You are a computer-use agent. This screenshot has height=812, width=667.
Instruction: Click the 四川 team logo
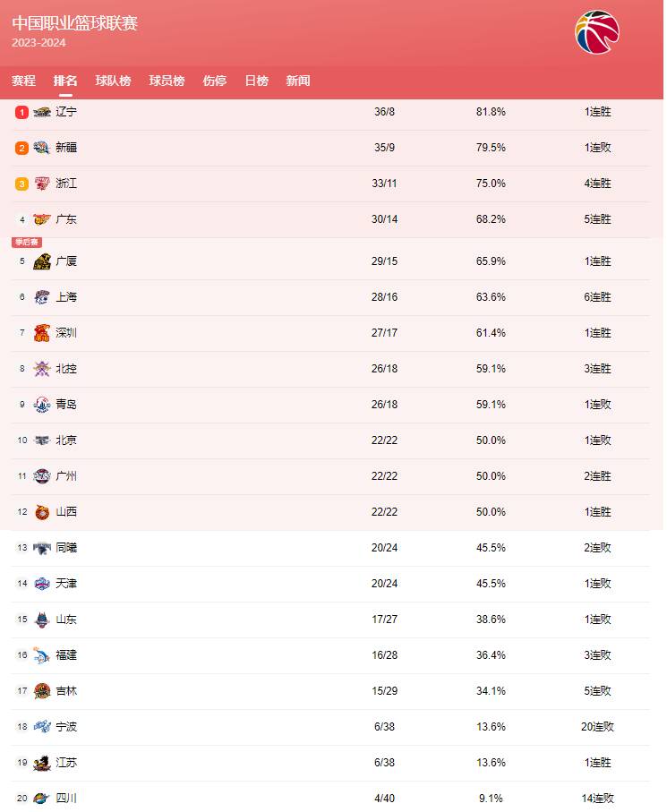pyautogui.click(x=42, y=799)
